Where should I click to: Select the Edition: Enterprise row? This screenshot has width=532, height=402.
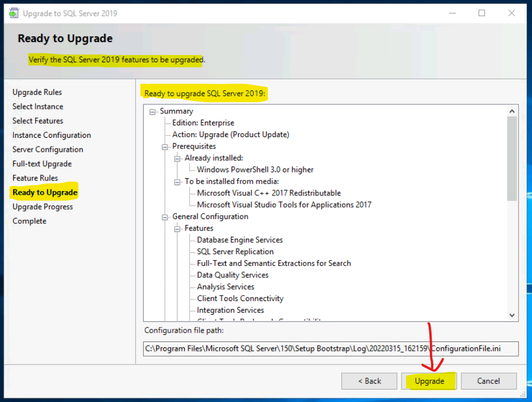click(203, 123)
